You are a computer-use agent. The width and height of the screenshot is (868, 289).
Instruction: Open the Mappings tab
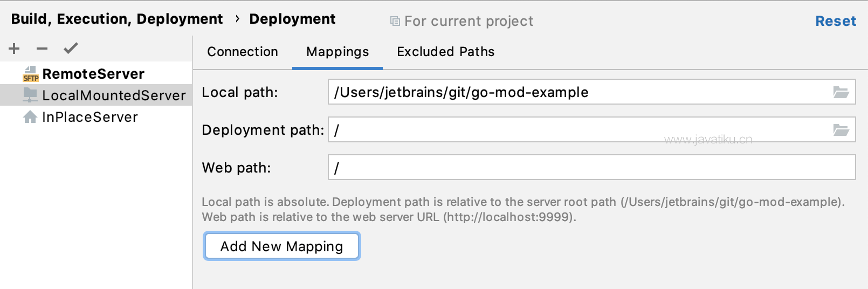[x=337, y=52]
